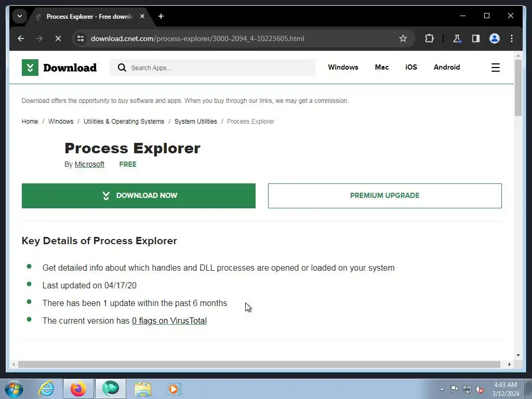This screenshot has height=399, width=532.
Task: Click 'Last updated on 04/17/20' text
Action: tap(89, 285)
